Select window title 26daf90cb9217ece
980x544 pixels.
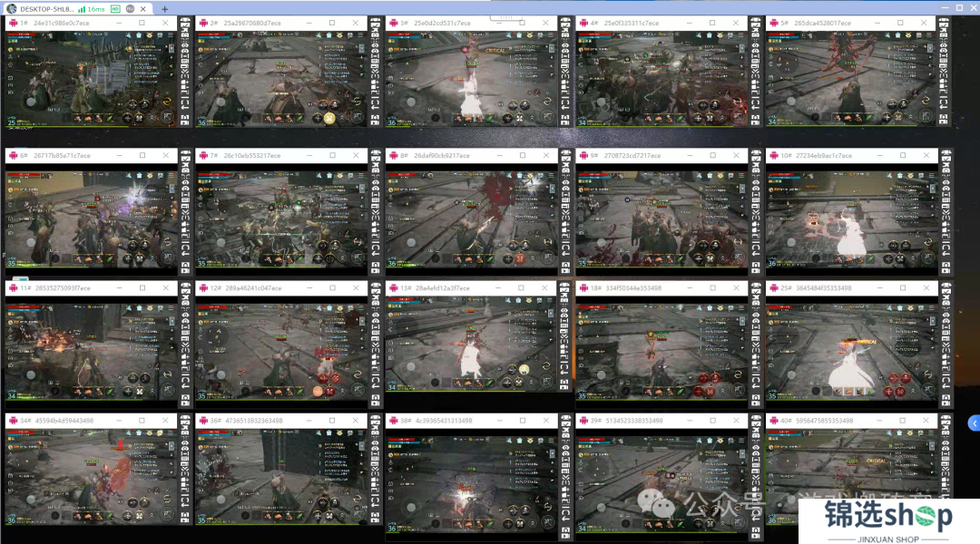[442, 156]
